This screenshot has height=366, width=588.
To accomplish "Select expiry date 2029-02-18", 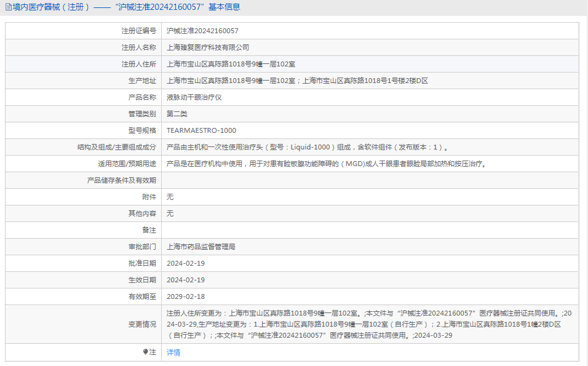I will [186, 296].
